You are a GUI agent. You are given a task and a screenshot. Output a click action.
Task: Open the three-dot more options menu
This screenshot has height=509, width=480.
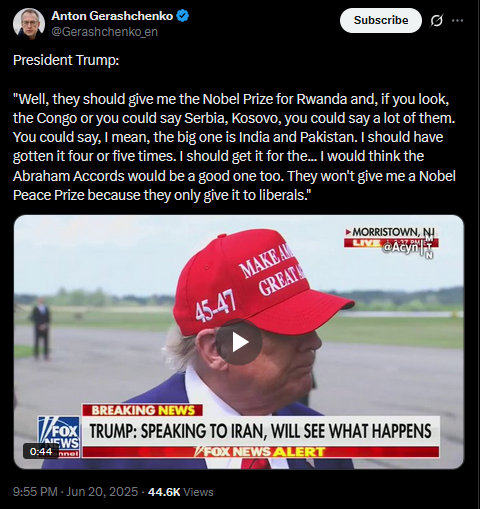457,21
